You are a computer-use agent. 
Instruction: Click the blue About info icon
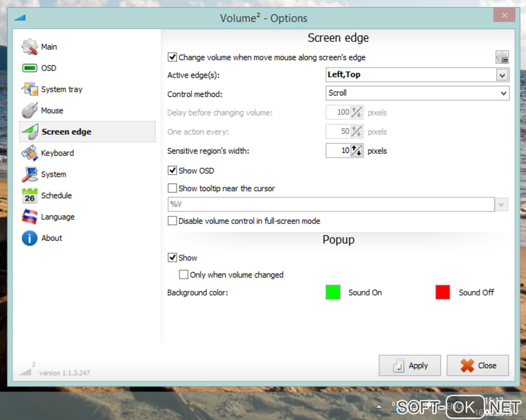coord(29,238)
